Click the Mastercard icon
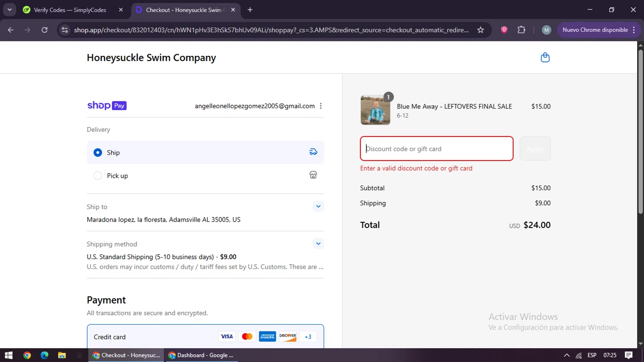This screenshot has height=362, width=644. click(x=247, y=337)
